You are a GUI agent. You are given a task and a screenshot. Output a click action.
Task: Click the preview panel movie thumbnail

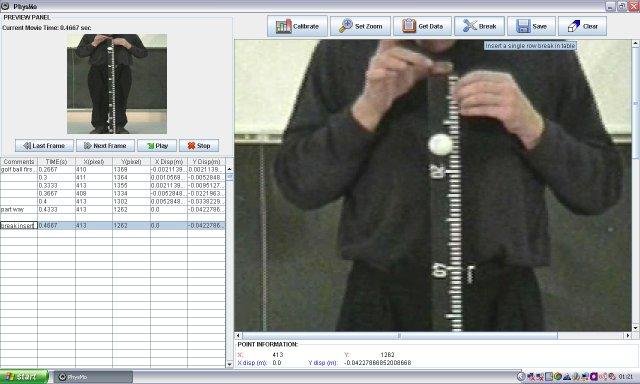coord(117,84)
